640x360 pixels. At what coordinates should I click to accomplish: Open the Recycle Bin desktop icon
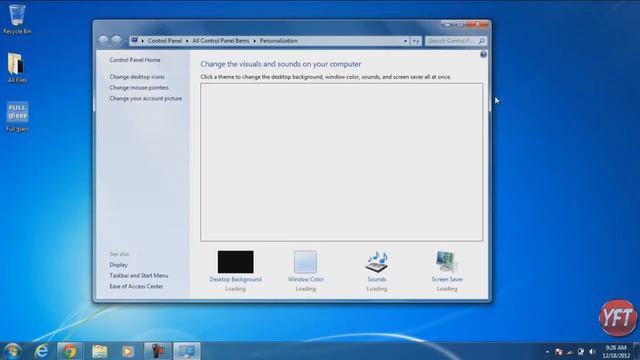pyautogui.click(x=17, y=19)
